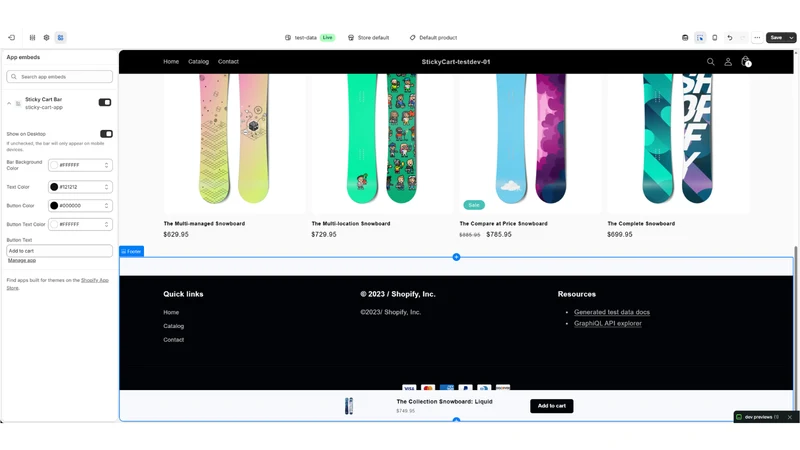Click The Collection Snowboard: Liquid title
800x450 pixels.
pos(444,402)
